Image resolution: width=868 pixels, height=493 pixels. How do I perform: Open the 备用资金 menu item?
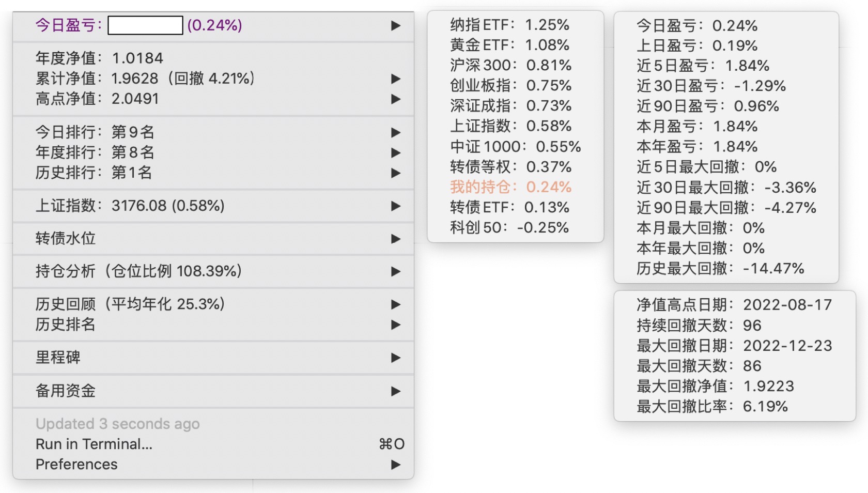pyautogui.click(x=66, y=391)
